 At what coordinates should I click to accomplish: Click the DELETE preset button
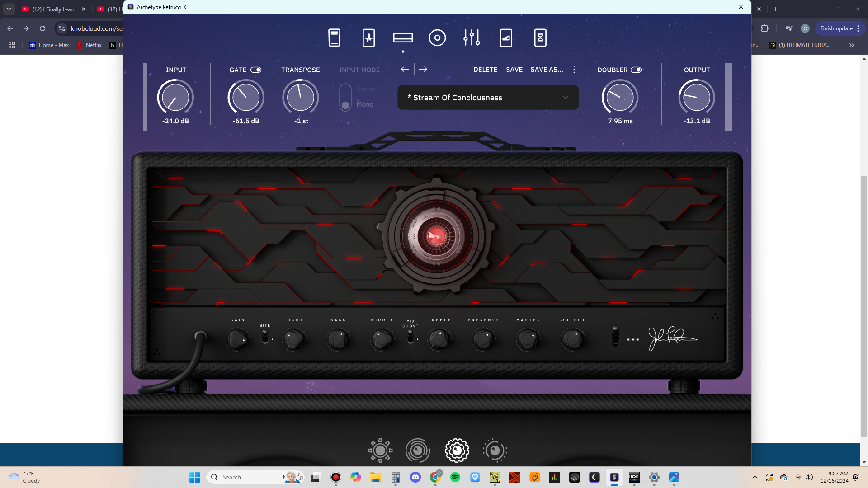coord(486,70)
